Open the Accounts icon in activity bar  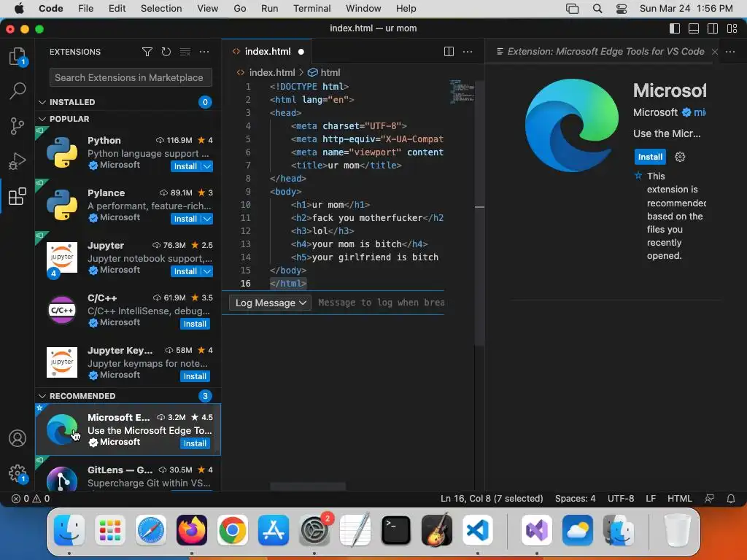pyautogui.click(x=18, y=438)
